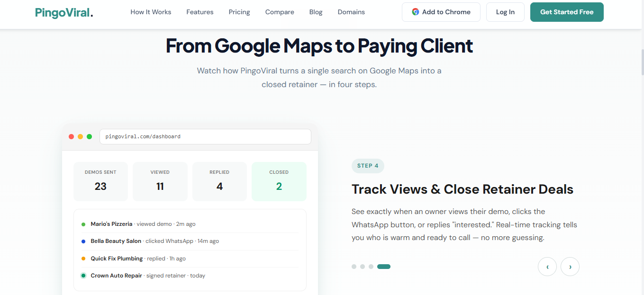Click the pingoviral.com/dashboard address bar
The image size is (644, 295).
[x=205, y=136]
